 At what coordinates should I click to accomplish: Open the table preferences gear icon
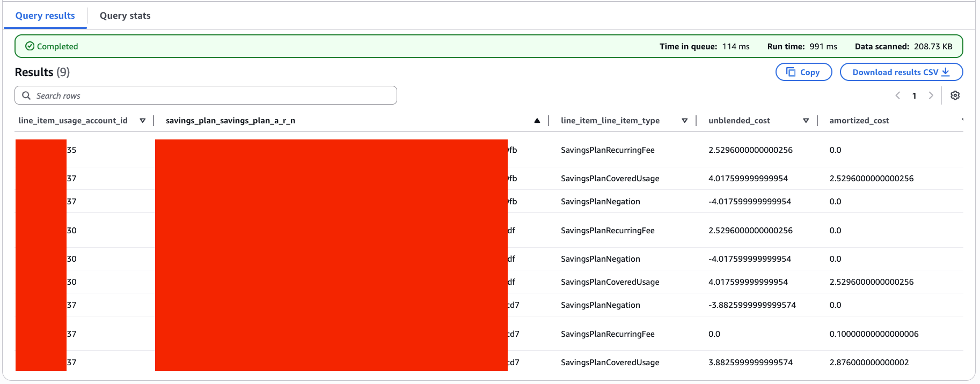coord(955,95)
